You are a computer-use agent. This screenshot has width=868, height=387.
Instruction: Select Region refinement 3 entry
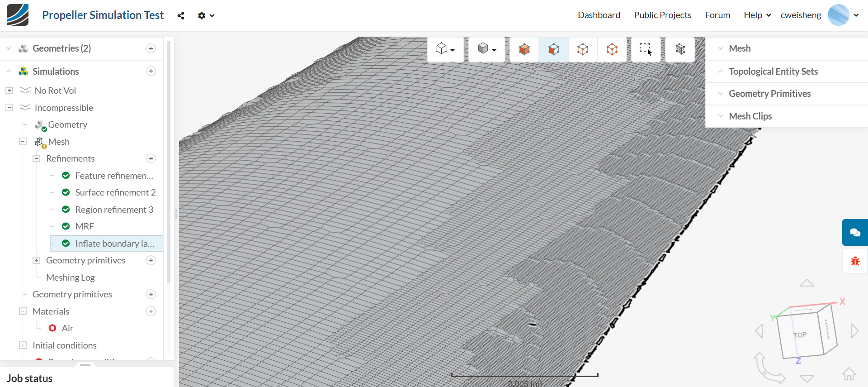point(114,210)
